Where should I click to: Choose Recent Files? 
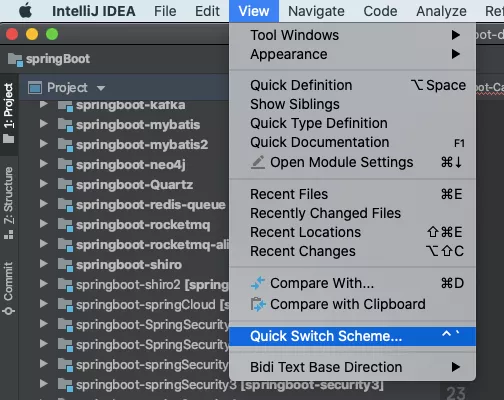click(352, 194)
